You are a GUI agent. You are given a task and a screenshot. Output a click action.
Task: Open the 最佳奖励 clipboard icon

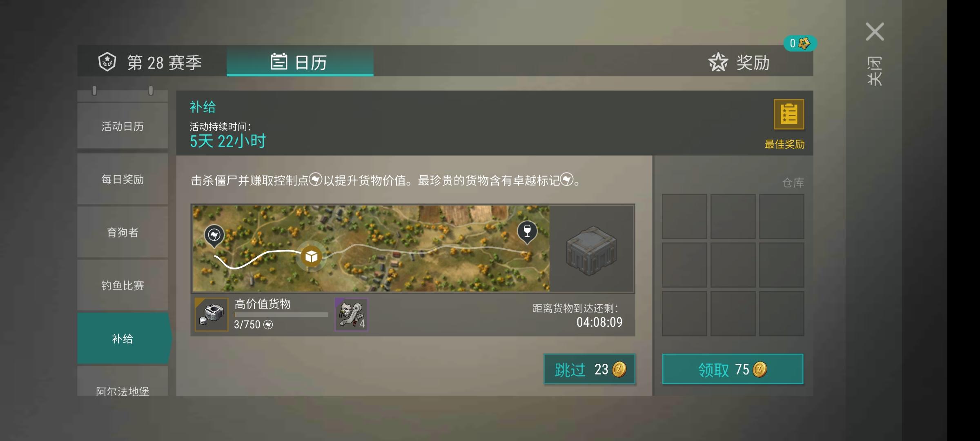tap(789, 114)
